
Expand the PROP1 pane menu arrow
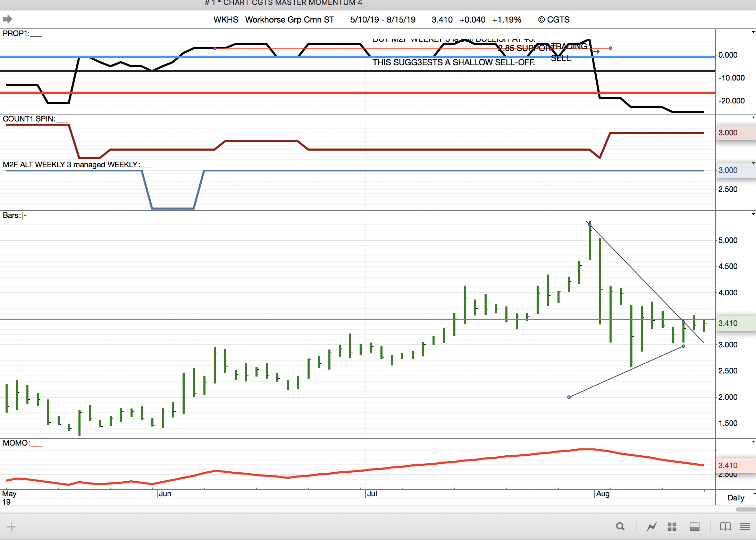coord(753,32)
